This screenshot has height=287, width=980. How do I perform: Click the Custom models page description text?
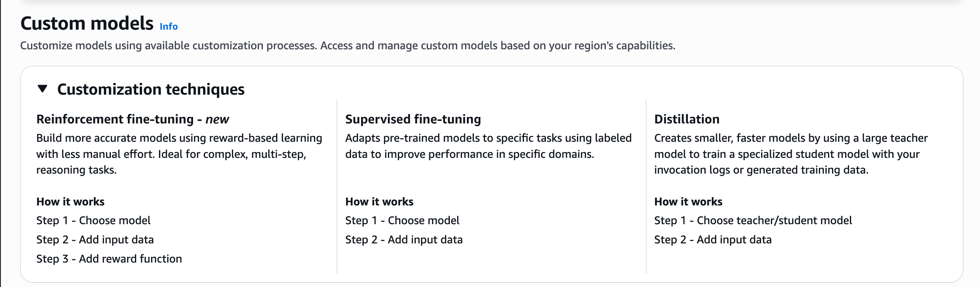pos(348,46)
